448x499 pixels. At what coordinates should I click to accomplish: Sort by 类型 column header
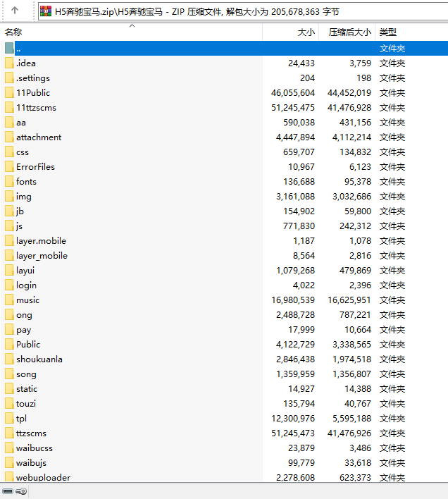(x=388, y=32)
